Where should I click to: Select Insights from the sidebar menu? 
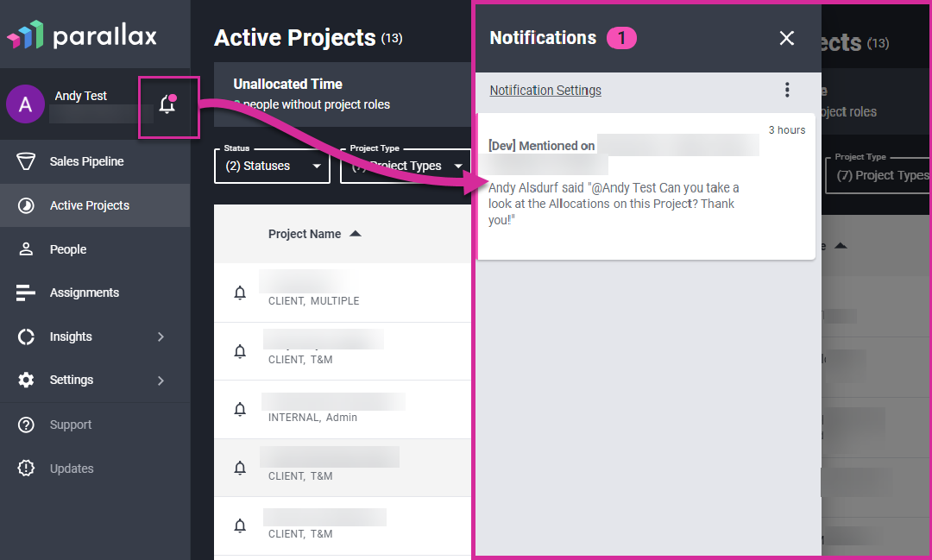click(72, 337)
